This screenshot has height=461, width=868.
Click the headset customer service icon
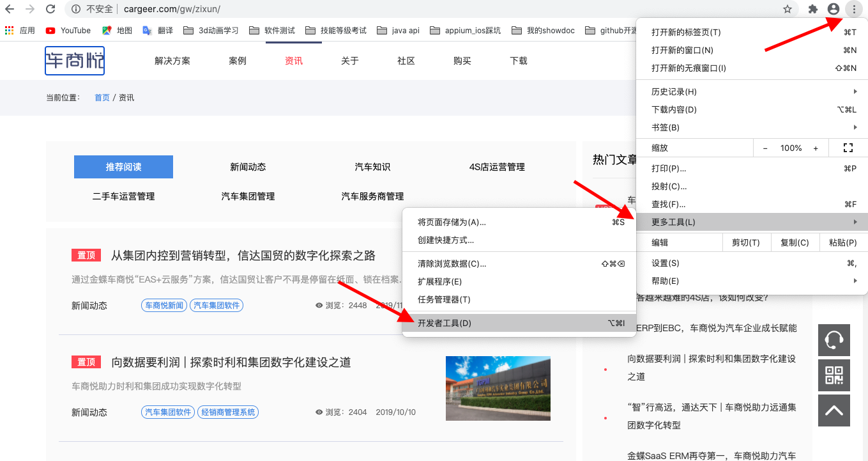tap(834, 340)
